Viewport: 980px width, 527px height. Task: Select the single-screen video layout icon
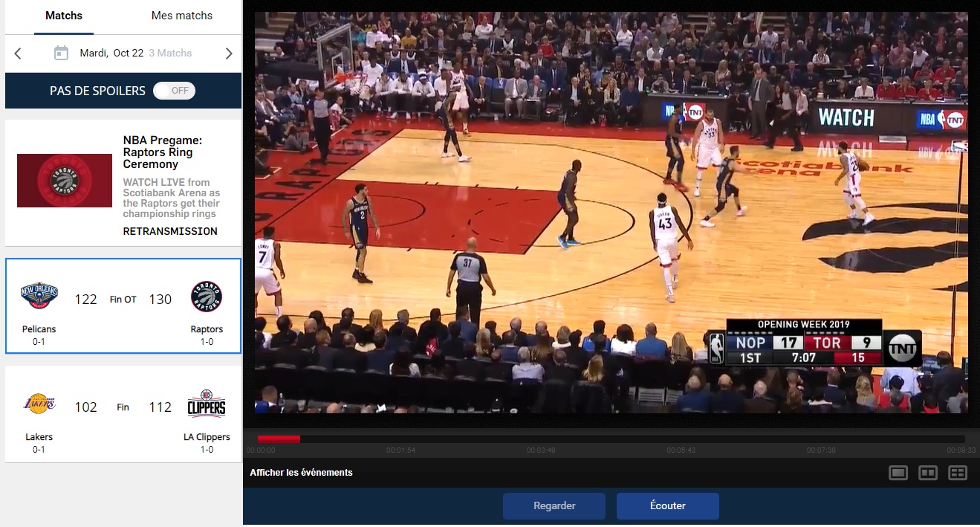pos(898,473)
